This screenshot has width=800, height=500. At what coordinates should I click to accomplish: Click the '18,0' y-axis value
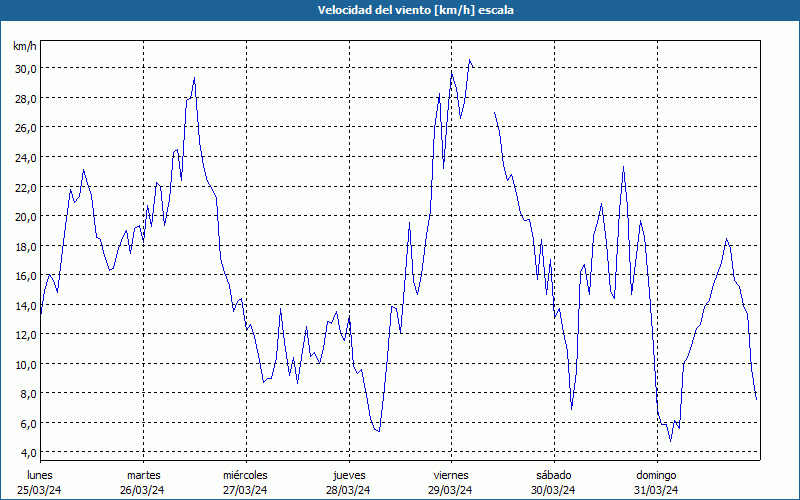tap(25, 246)
